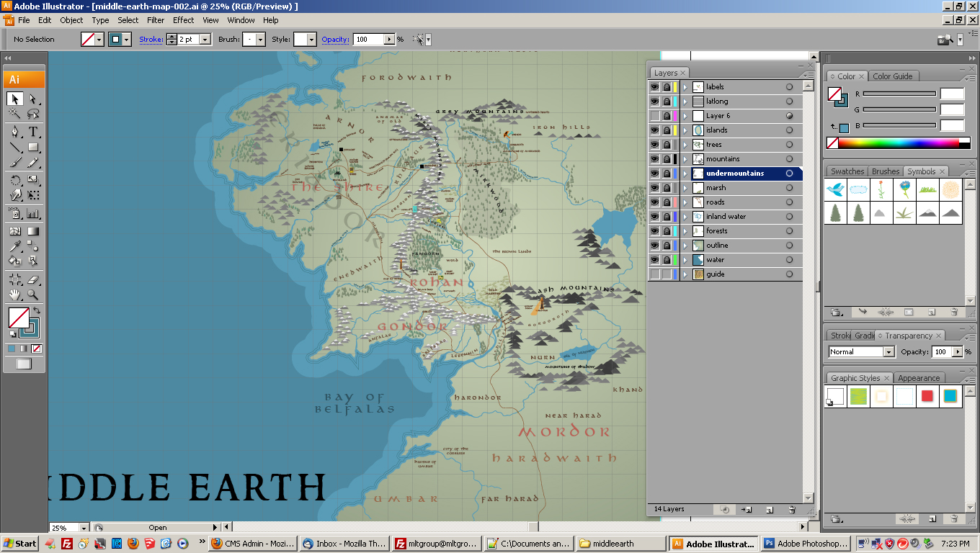This screenshot has width=980, height=553.
Task: Click the blue bird symbol thumbnail
Action: pyautogui.click(x=836, y=190)
